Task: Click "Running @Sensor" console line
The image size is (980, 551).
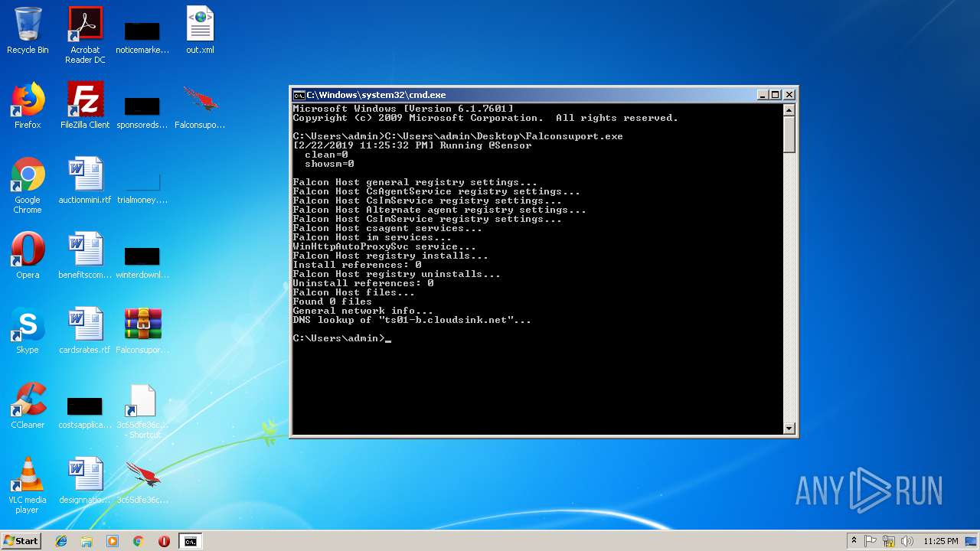Action: coord(412,145)
